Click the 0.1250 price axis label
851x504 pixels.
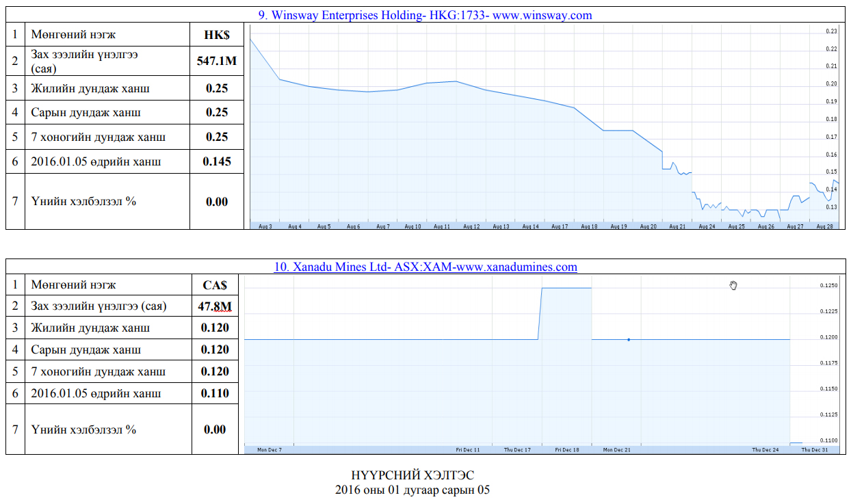coord(828,285)
